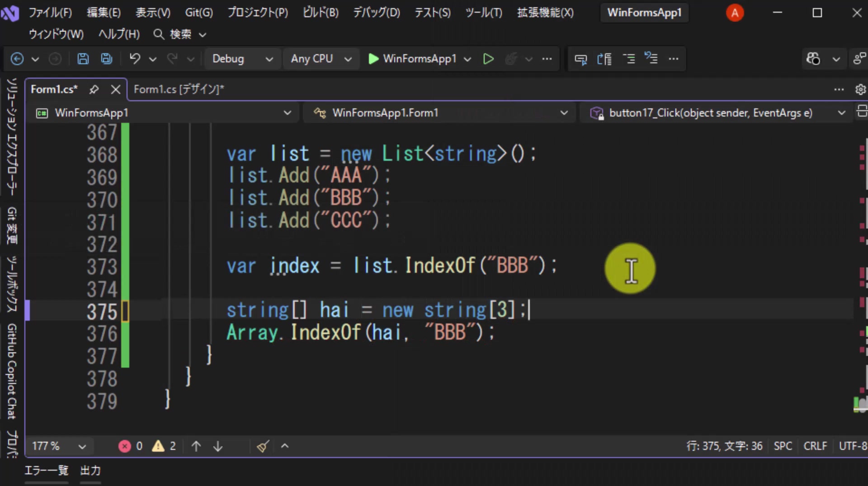Click the Hot Reload flame icon
Image resolution: width=868 pixels, height=486 pixels.
(x=511, y=59)
